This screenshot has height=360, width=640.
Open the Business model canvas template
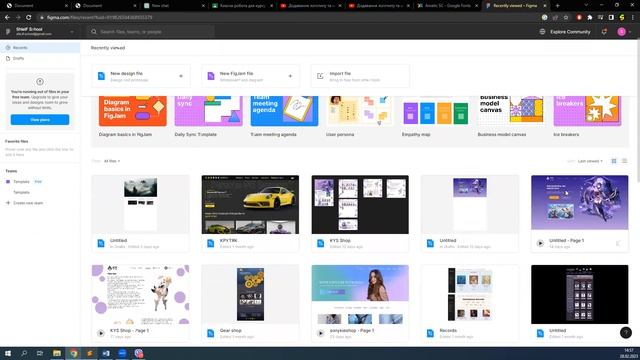point(511,111)
